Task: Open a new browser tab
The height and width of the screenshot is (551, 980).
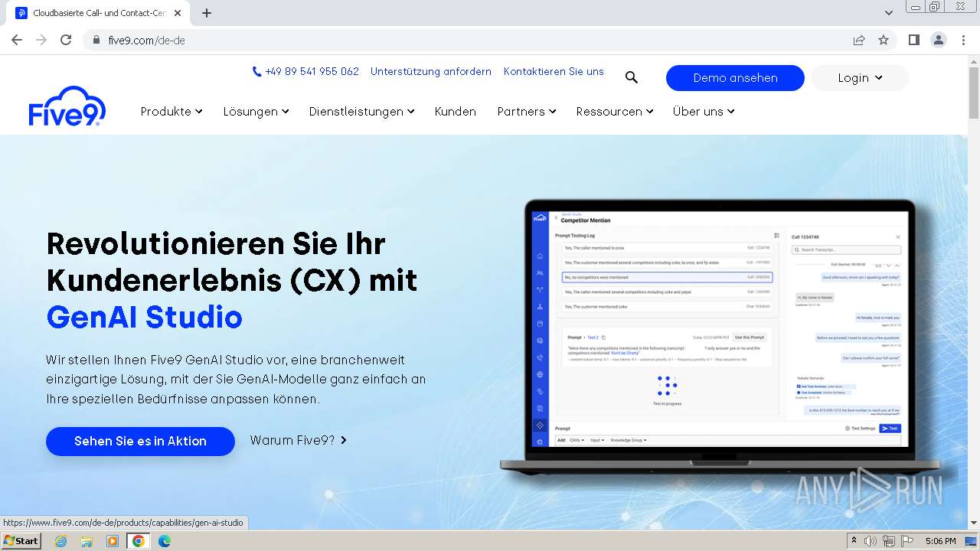Action: pyautogui.click(x=207, y=13)
